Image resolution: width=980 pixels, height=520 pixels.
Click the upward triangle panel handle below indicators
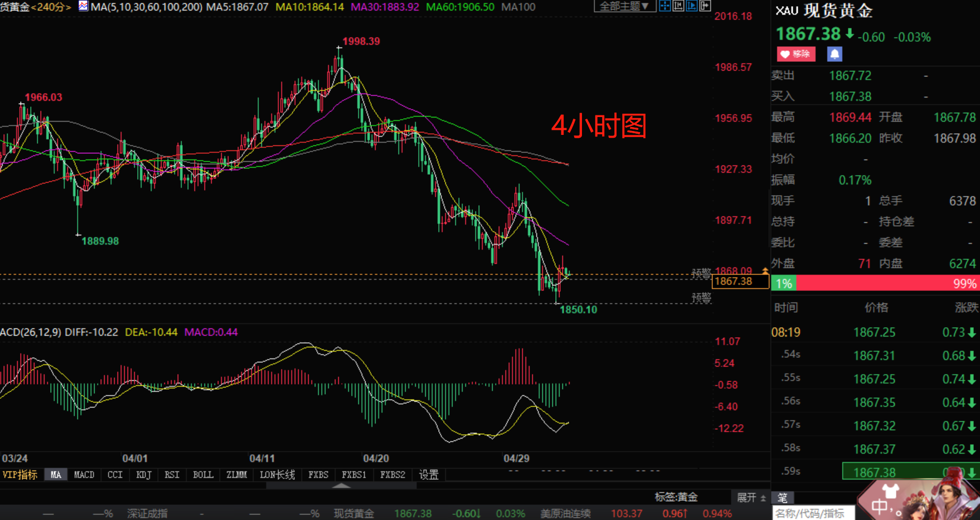pyautogui.click(x=341, y=486)
